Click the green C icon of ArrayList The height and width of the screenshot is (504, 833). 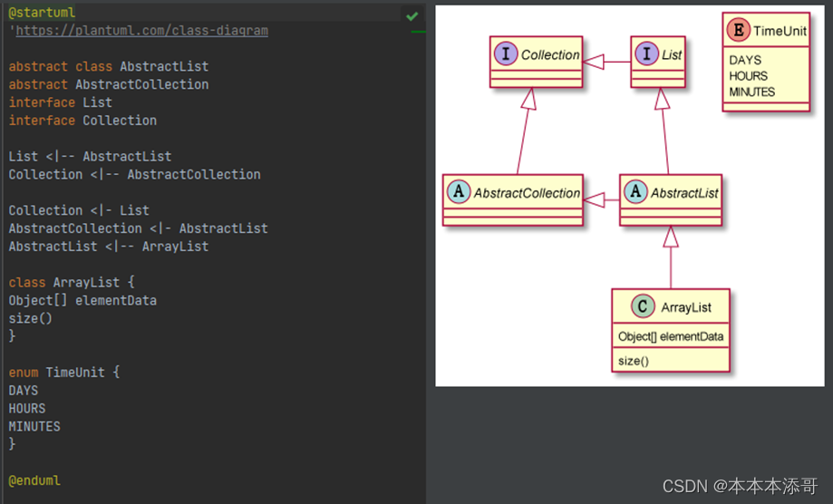pyautogui.click(x=643, y=306)
